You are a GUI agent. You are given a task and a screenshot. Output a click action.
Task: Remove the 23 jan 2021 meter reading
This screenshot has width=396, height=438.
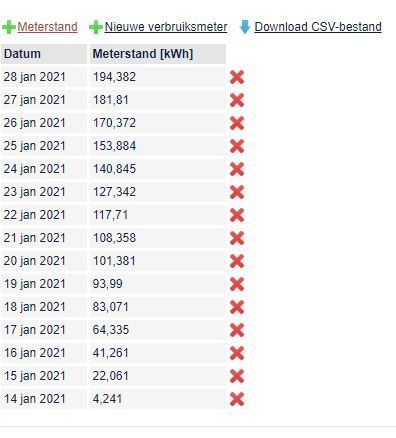[237, 192]
